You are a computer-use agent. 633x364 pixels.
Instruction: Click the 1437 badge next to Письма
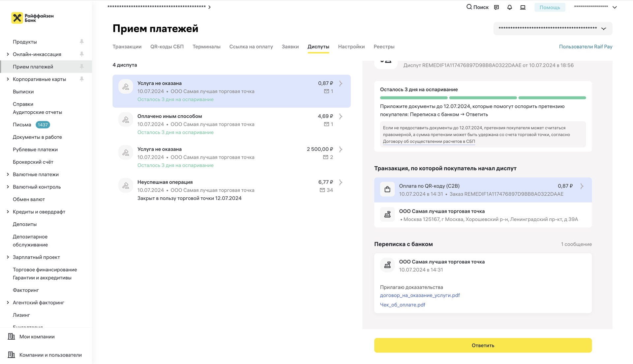tap(43, 125)
